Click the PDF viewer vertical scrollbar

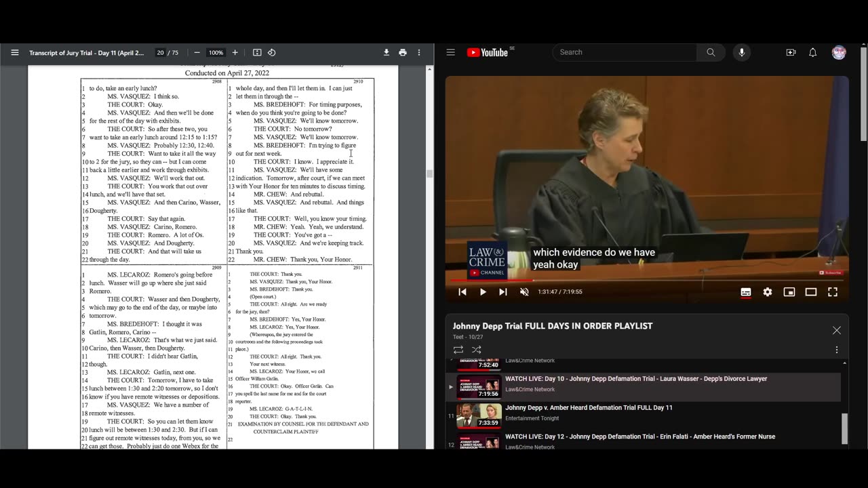[429, 174]
